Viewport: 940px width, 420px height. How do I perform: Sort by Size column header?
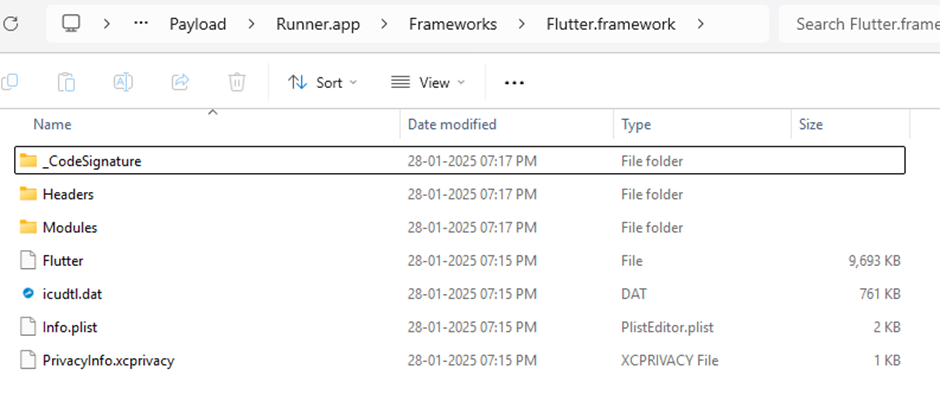[811, 125]
